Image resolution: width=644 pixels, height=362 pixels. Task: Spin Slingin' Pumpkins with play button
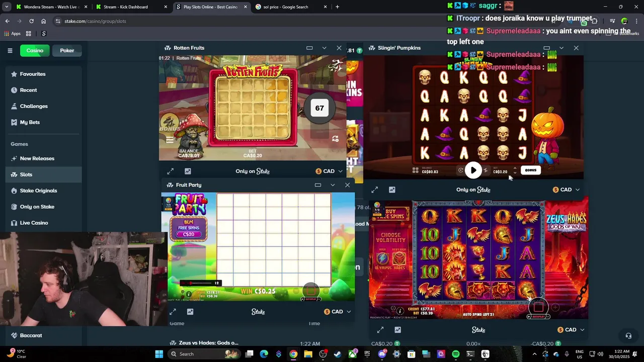coord(473,170)
